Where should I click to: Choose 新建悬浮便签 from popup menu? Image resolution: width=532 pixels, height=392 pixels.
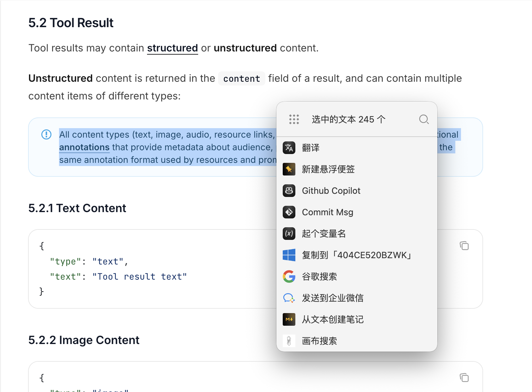tap(328, 169)
